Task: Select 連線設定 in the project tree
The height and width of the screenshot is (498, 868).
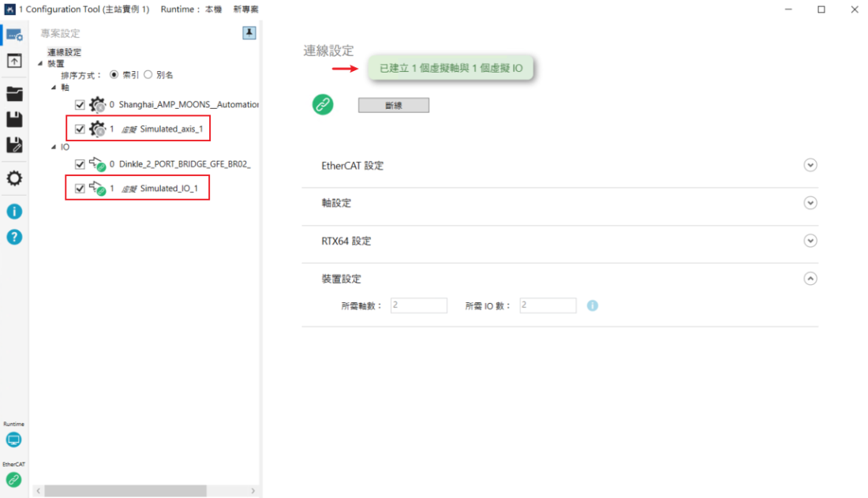Action: (x=64, y=53)
